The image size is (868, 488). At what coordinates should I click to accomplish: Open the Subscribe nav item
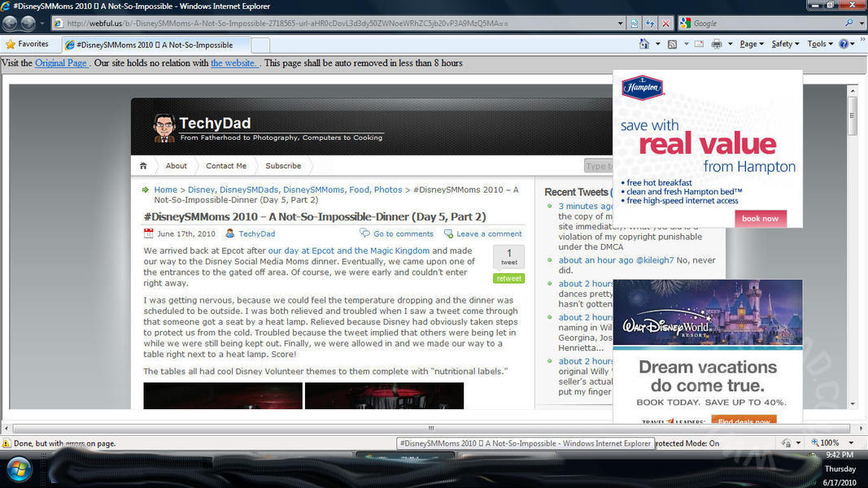(x=283, y=165)
